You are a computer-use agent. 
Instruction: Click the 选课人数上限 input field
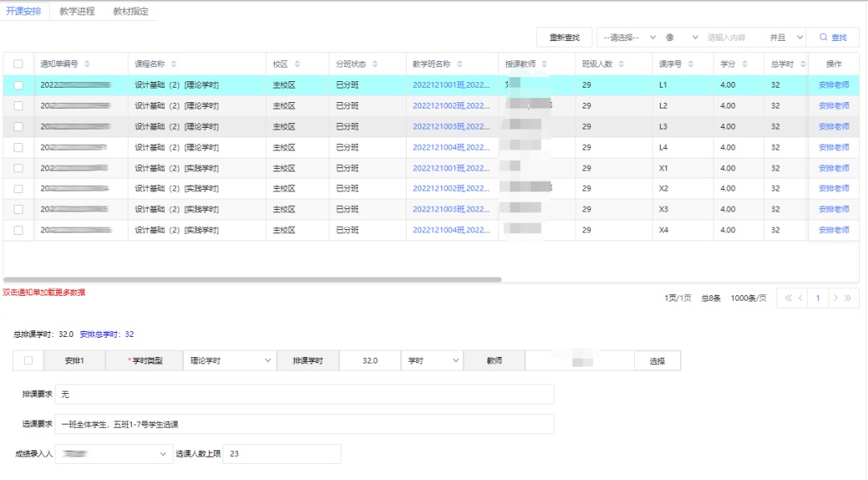281,454
